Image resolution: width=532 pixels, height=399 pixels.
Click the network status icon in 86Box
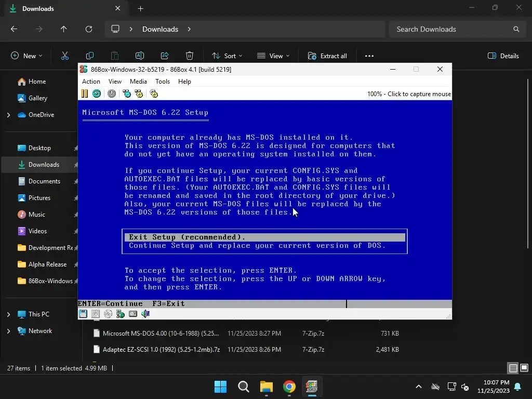[x=121, y=314]
